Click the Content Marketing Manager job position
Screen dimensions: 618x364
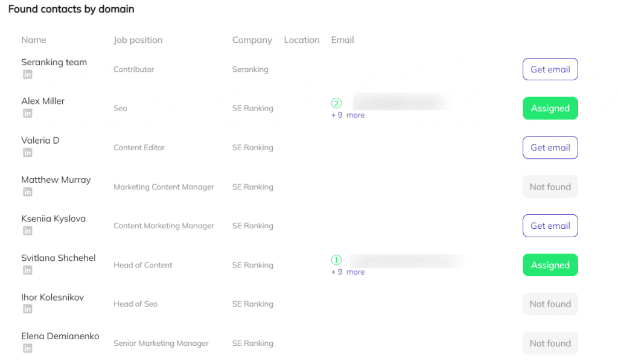click(x=164, y=226)
